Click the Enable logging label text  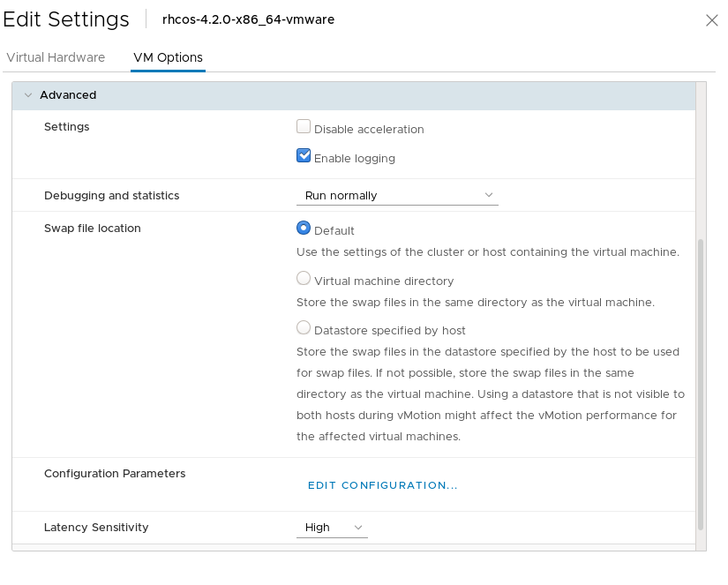(355, 159)
